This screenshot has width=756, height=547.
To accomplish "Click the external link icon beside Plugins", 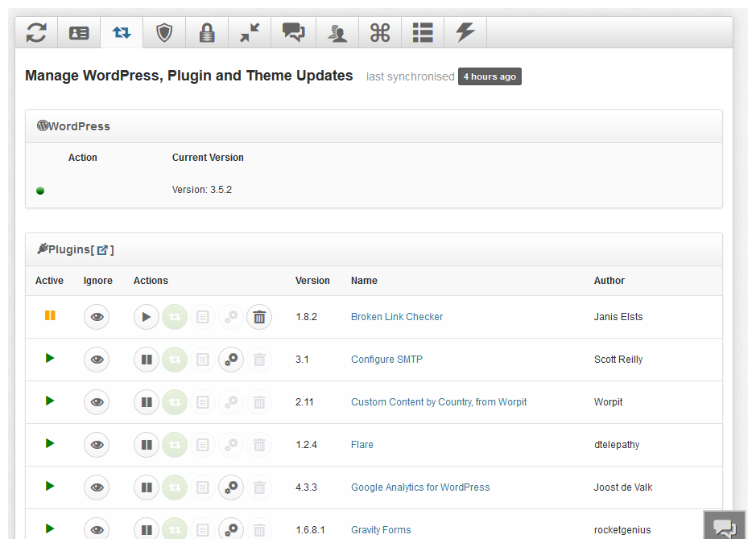I will [103, 249].
